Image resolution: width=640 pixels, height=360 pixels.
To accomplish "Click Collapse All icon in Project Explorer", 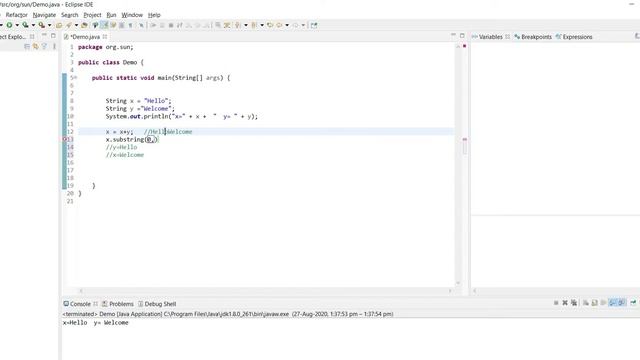I will (x=27, y=47).
